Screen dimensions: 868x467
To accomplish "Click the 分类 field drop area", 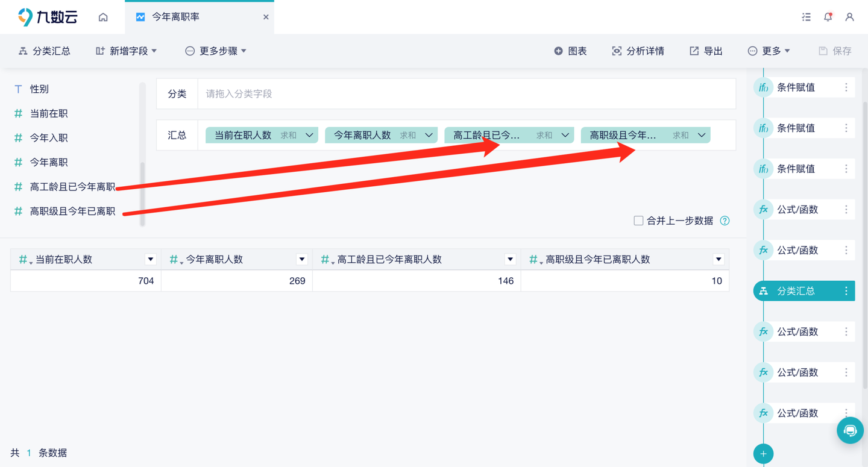I will 467,94.
